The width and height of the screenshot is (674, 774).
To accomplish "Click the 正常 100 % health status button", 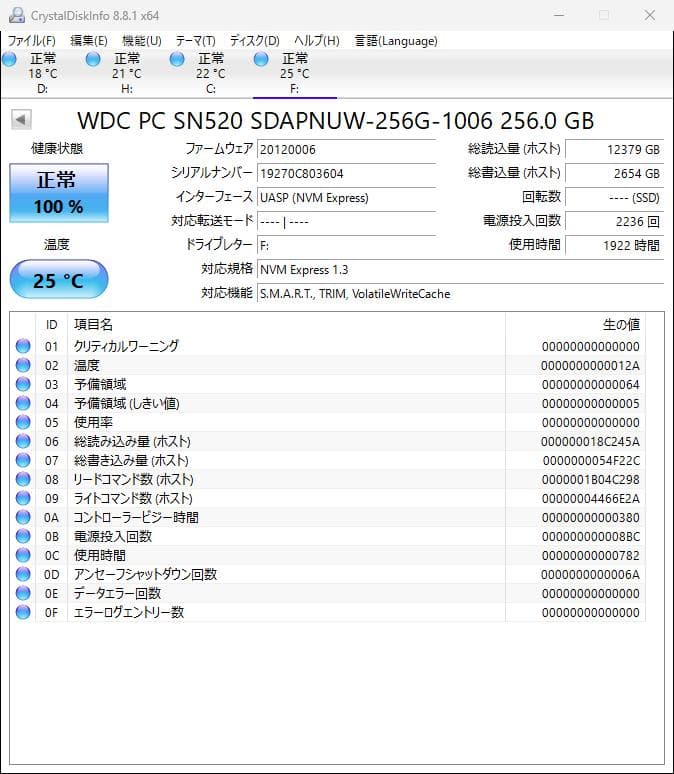I will click(x=59, y=193).
